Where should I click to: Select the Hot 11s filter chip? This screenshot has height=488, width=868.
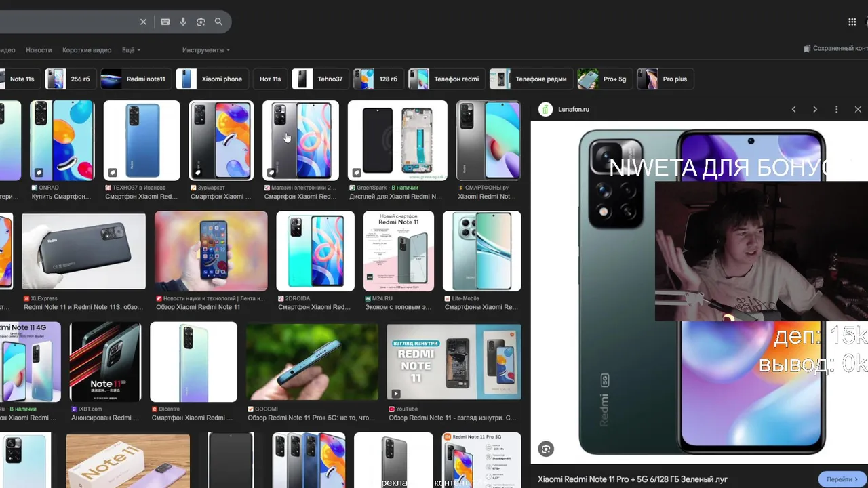click(270, 79)
